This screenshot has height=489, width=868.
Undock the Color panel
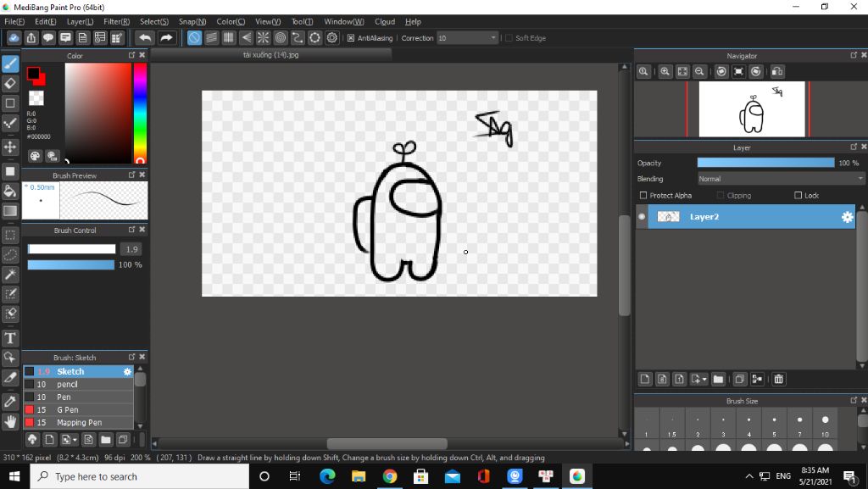[x=131, y=55]
